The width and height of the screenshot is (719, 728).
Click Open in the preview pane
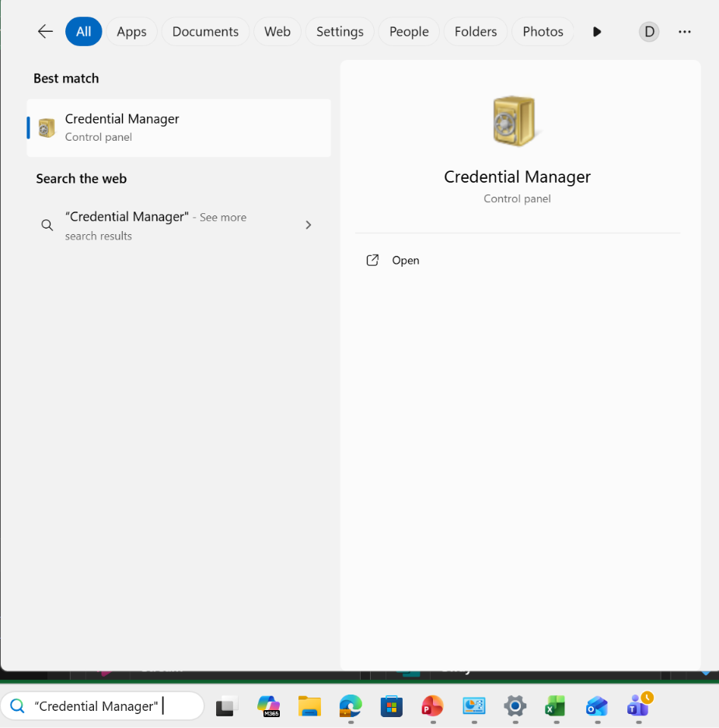point(406,261)
